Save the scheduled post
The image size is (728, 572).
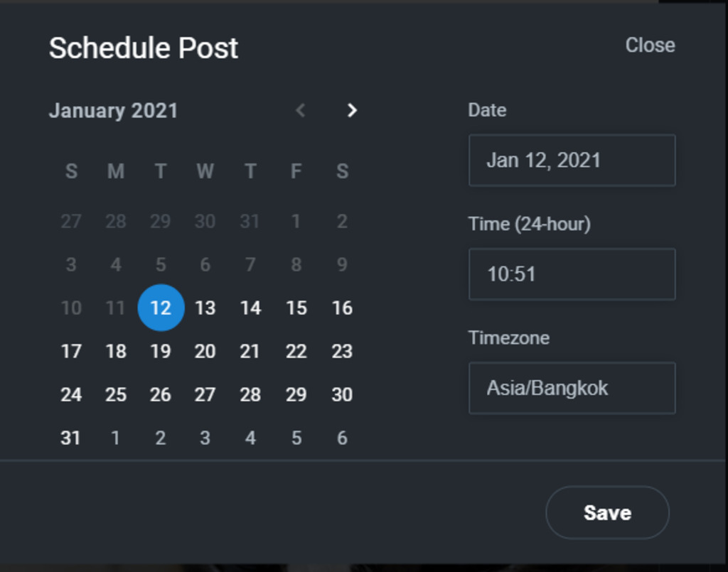tap(607, 512)
